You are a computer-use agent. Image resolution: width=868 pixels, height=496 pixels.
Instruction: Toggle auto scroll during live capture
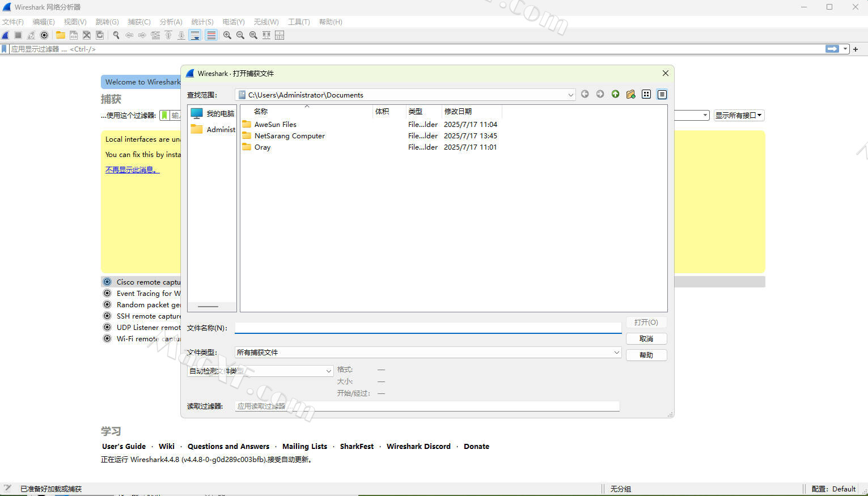point(195,35)
